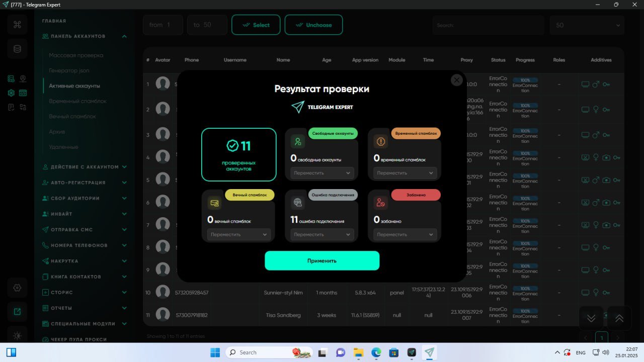The image size is (644, 362).
Task: Click the Unchoose button
Action: tap(313, 25)
